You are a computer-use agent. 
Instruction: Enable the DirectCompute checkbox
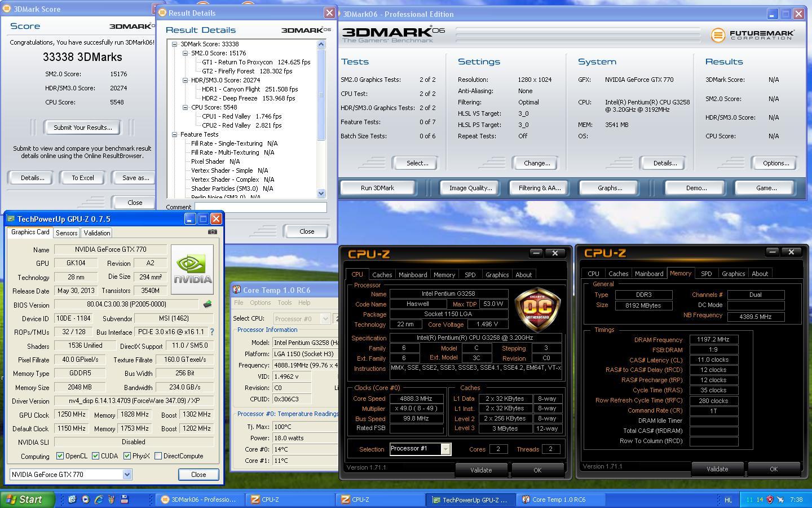coord(158,456)
